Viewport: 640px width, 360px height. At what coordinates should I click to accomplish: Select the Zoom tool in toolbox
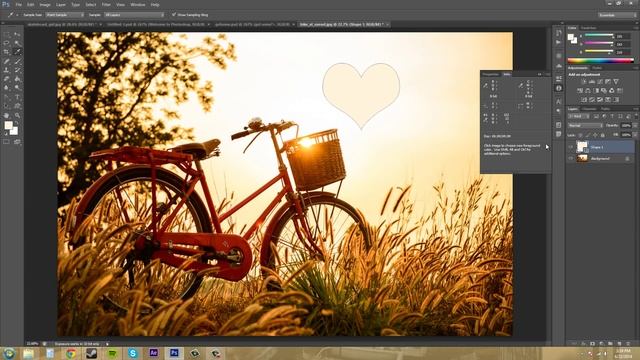[17, 116]
